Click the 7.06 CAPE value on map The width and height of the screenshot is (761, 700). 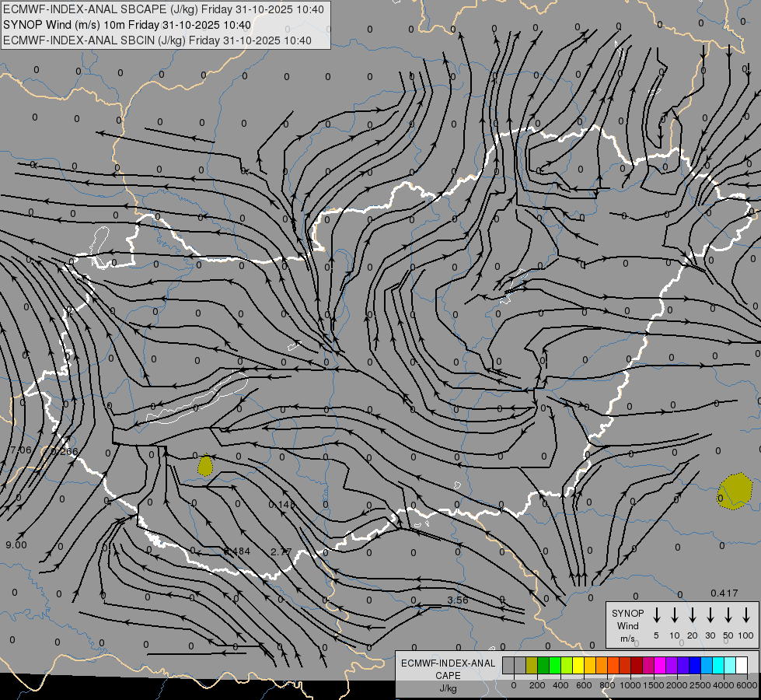[20, 450]
